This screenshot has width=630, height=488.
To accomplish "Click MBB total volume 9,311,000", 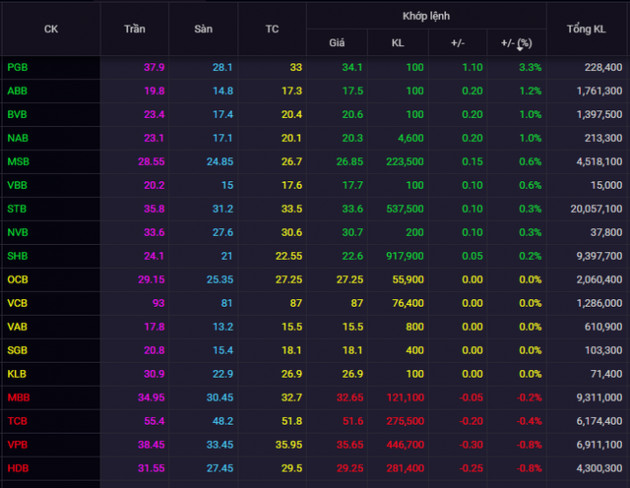I will point(599,398).
